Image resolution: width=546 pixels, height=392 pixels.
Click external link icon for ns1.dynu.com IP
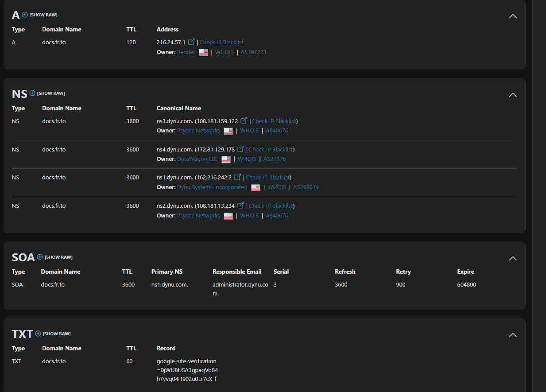(x=237, y=177)
